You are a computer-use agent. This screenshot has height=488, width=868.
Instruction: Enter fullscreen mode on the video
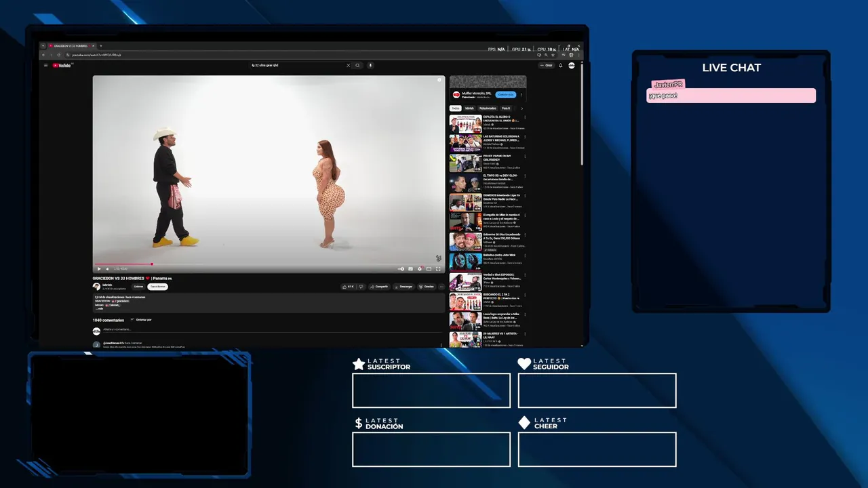tap(438, 268)
